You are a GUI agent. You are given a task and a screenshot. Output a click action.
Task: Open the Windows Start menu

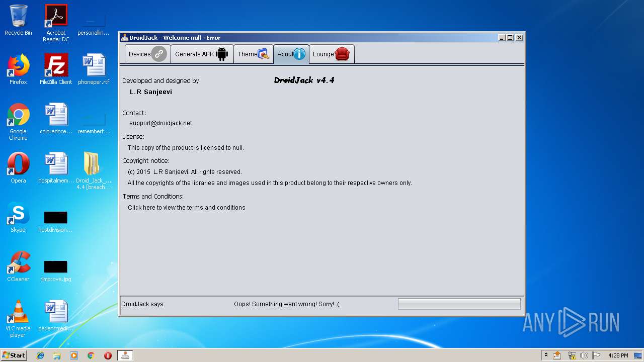pyautogui.click(x=14, y=355)
